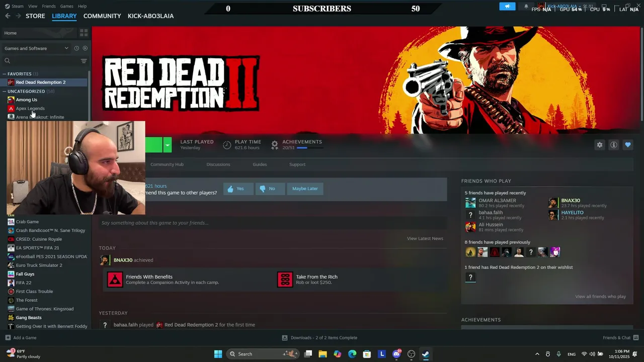The image size is (644, 362).
Task: Click View Latest News link
Action: [x=425, y=239]
